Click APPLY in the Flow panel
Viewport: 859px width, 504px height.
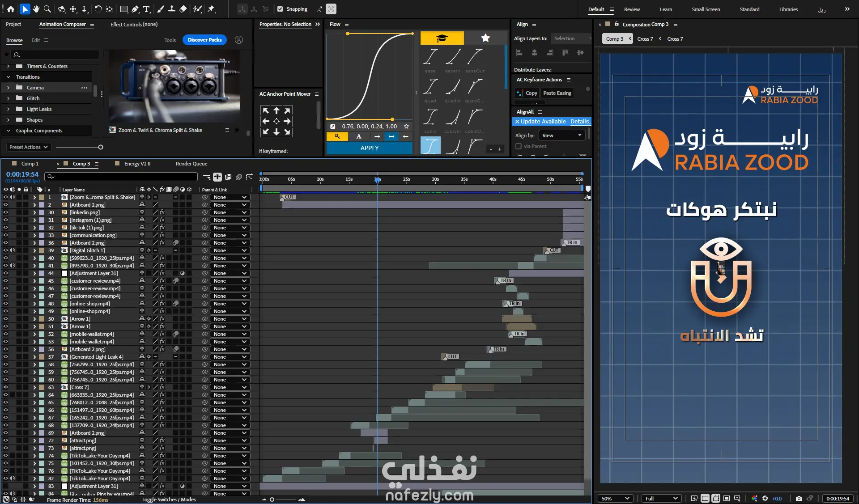point(370,148)
